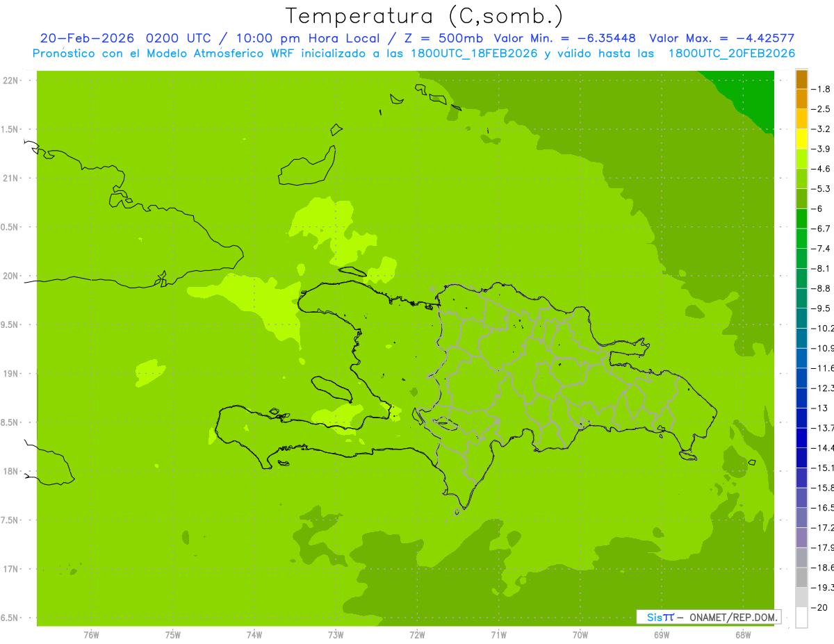834x644 pixels.
Task: Click the "-1.8" colorbar label
Action: point(821,89)
